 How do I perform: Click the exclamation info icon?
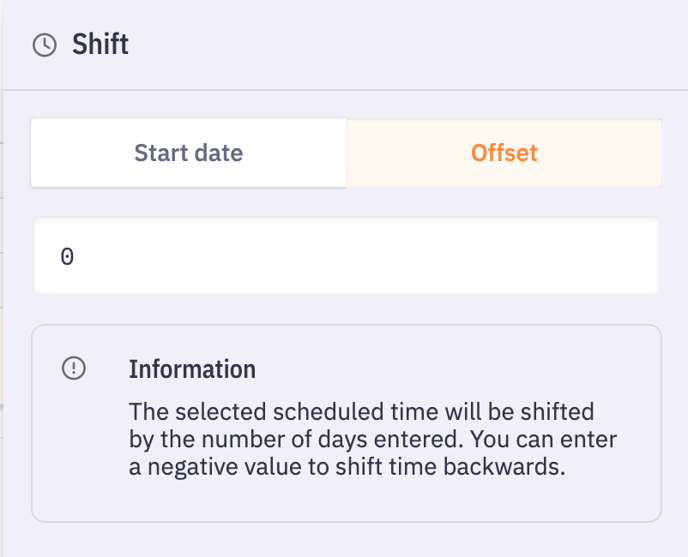[x=74, y=369]
